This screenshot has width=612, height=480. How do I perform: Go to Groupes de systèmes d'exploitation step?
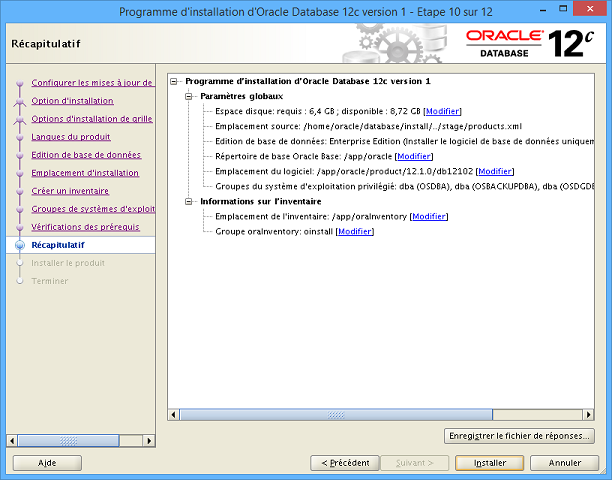point(93,209)
